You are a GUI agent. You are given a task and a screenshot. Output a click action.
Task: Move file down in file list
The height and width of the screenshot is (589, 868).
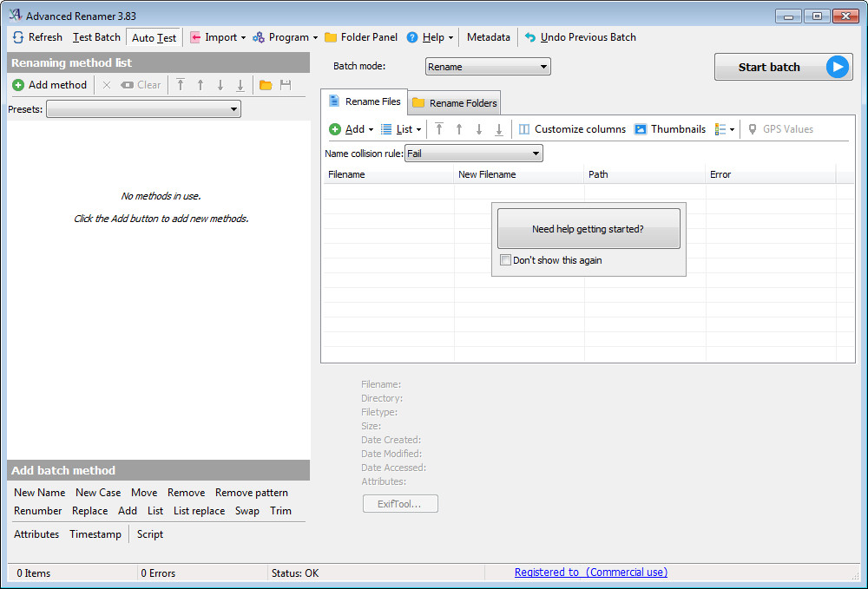tap(479, 129)
